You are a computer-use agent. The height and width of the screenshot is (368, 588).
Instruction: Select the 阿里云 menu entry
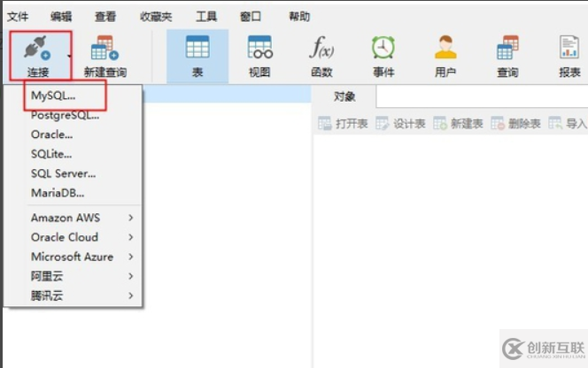pos(47,276)
